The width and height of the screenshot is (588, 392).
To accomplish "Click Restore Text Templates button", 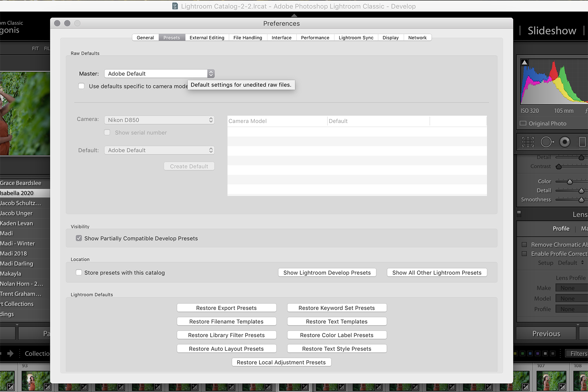I will click(x=337, y=321).
